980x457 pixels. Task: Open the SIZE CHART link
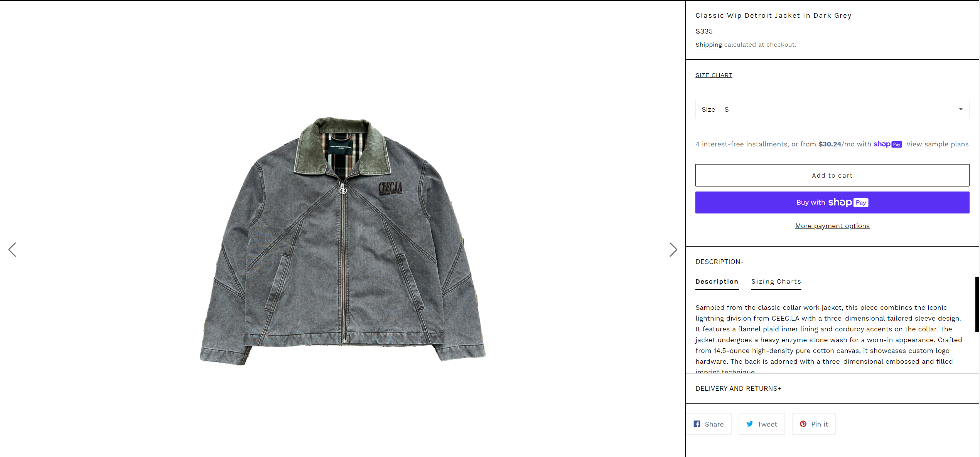(x=713, y=75)
